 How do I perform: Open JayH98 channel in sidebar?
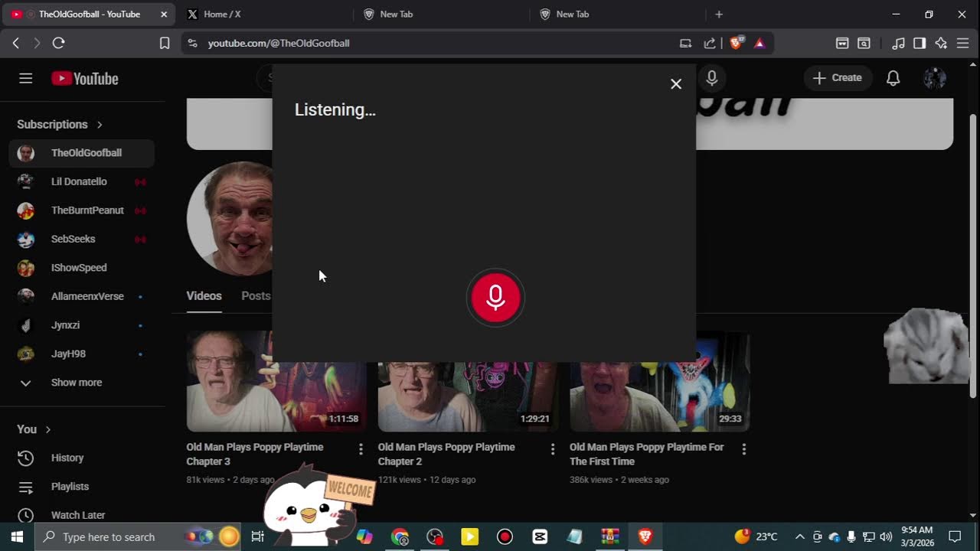point(82,354)
